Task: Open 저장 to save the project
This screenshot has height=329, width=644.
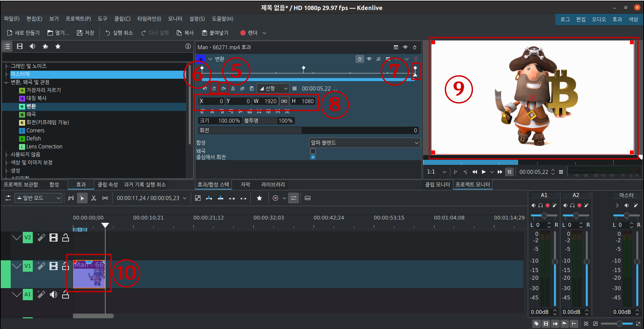Action: [x=85, y=33]
